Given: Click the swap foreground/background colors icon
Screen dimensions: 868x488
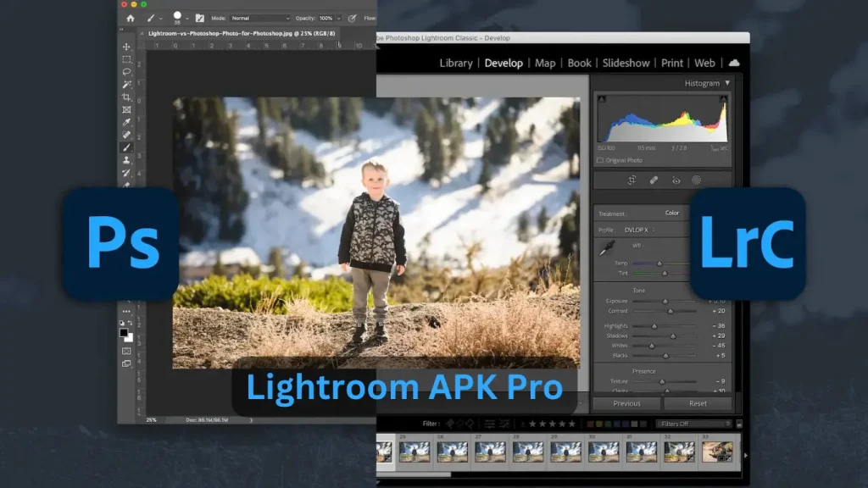Looking at the screenshot, I should tap(130, 323).
